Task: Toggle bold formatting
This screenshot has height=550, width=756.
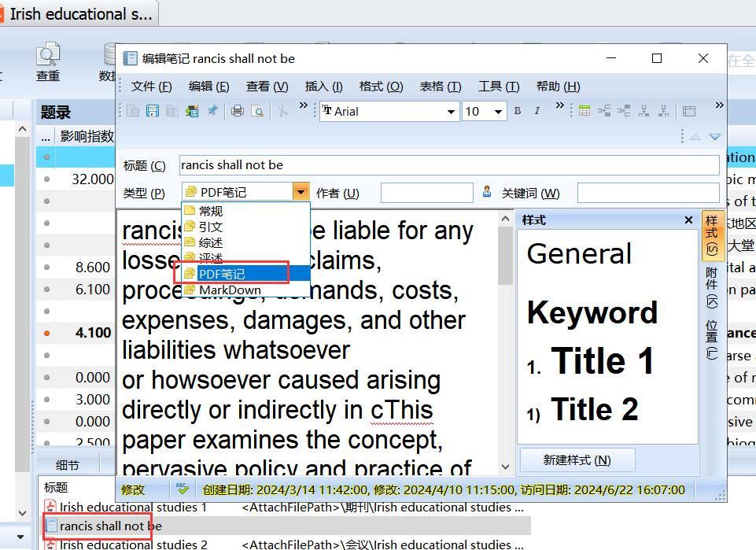Action: click(x=518, y=111)
